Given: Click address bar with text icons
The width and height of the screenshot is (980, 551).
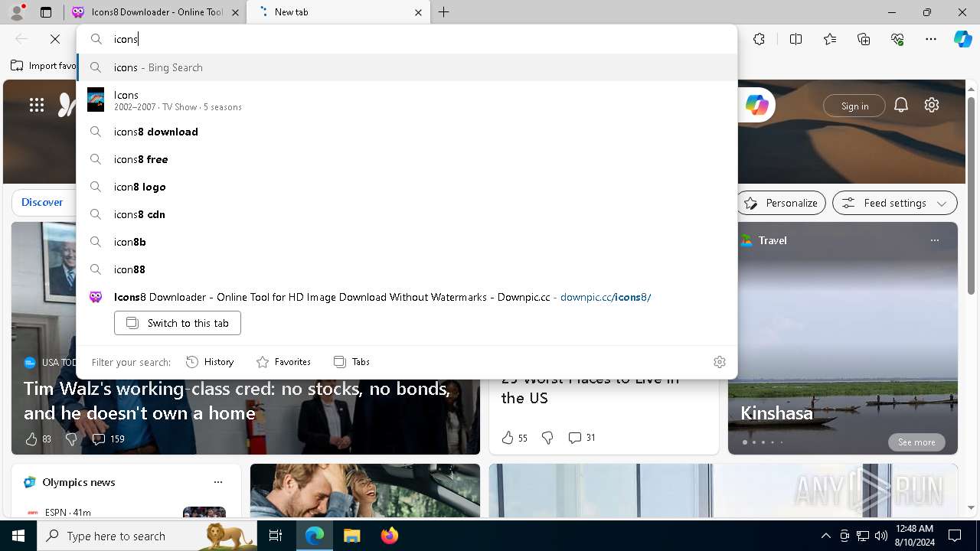Looking at the screenshot, I should click(x=407, y=39).
